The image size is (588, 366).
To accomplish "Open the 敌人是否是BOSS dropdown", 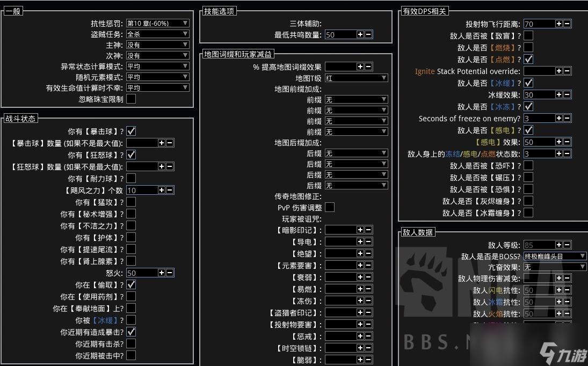I will tap(555, 256).
